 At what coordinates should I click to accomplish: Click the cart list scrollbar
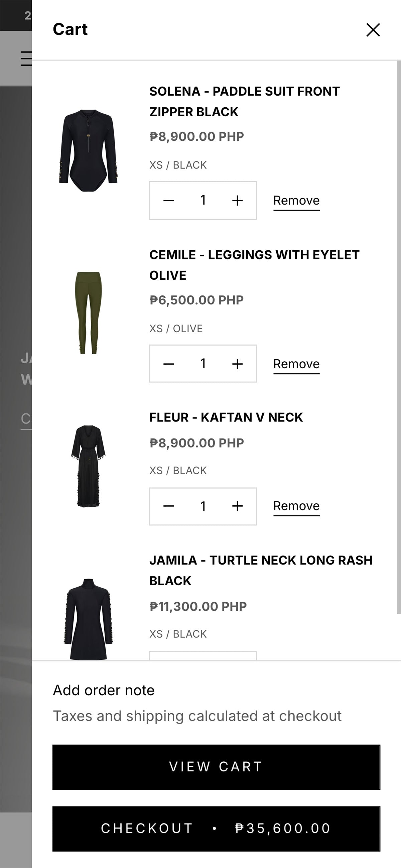(x=399, y=337)
